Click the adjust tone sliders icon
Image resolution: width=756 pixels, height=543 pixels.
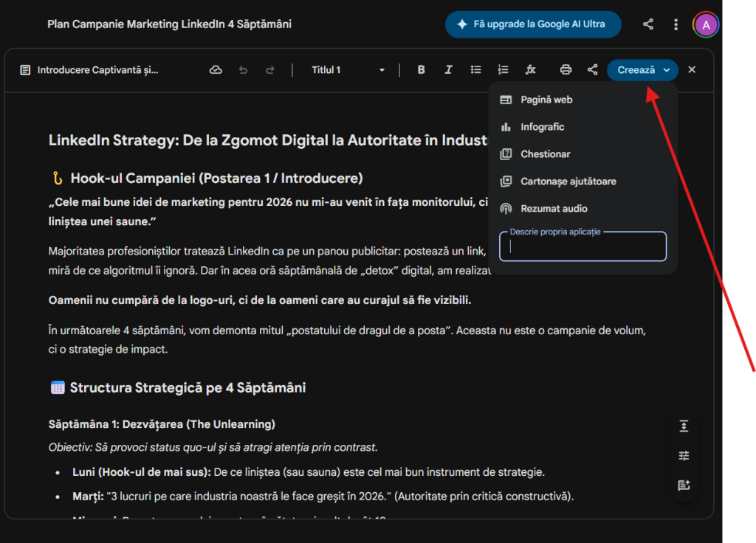684,455
